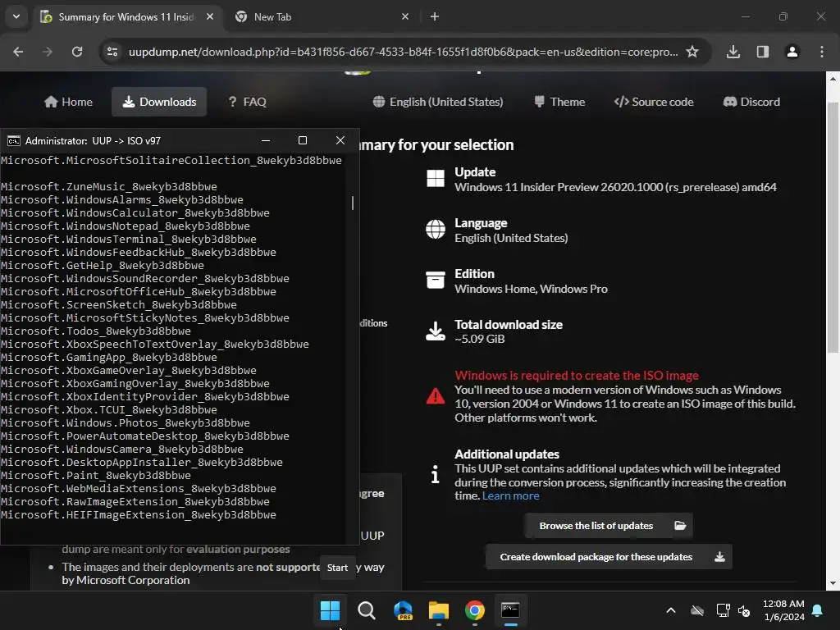Viewport: 840px width, 630px height.
Task: Open Chrome three-dot menu
Action: pyautogui.click(x=821, y=52)
